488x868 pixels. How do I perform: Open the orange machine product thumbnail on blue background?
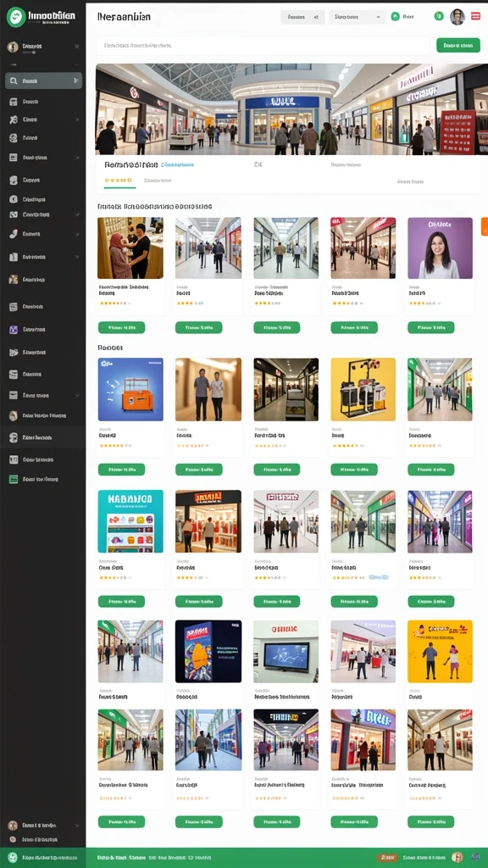tap(130, 389)
